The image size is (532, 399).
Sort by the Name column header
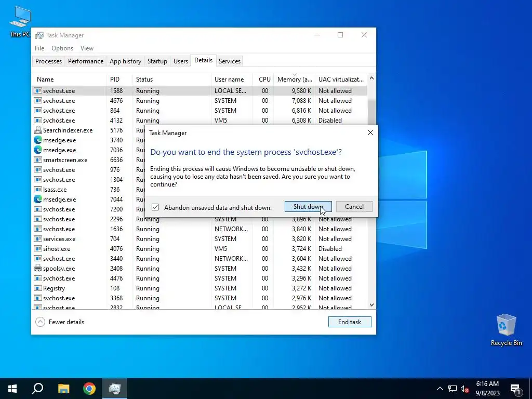tap(70, 79)
